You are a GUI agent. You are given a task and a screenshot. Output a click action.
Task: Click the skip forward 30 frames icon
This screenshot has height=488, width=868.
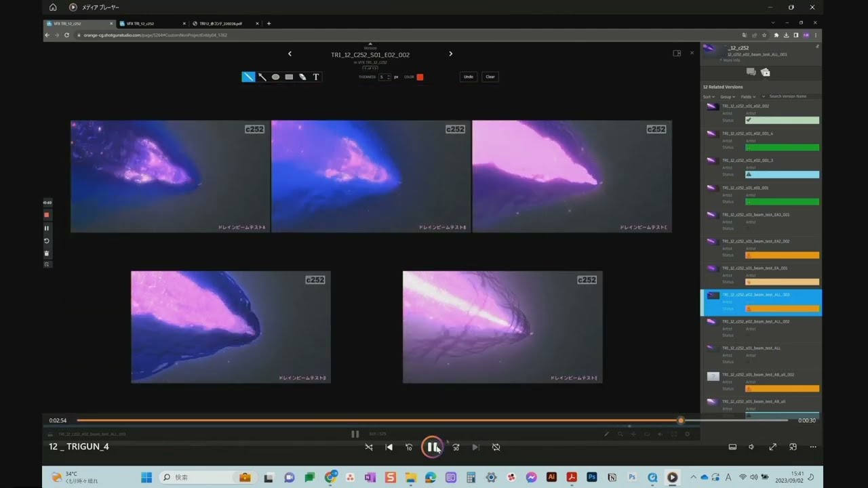click(456, 447)
